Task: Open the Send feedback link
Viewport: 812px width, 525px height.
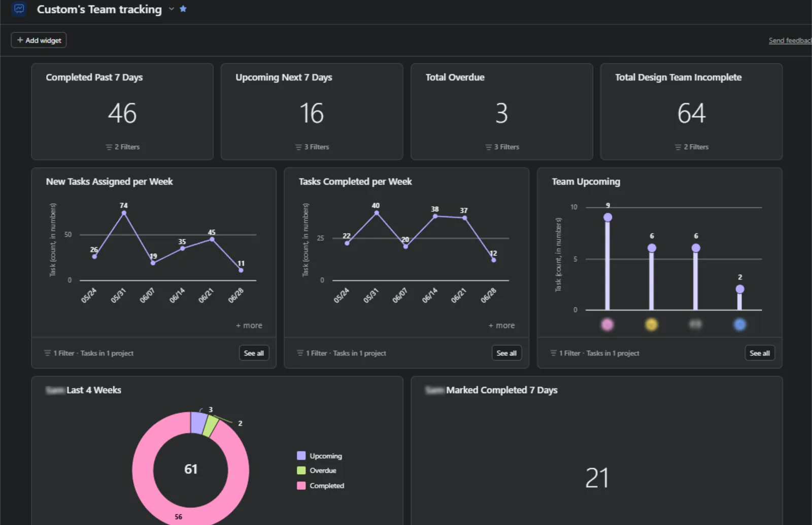Action: tap(790, 41)
